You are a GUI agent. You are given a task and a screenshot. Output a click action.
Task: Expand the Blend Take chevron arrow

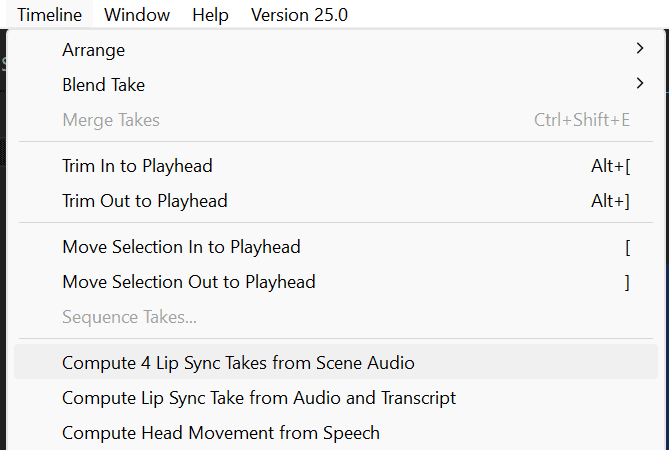coord(640,84)
